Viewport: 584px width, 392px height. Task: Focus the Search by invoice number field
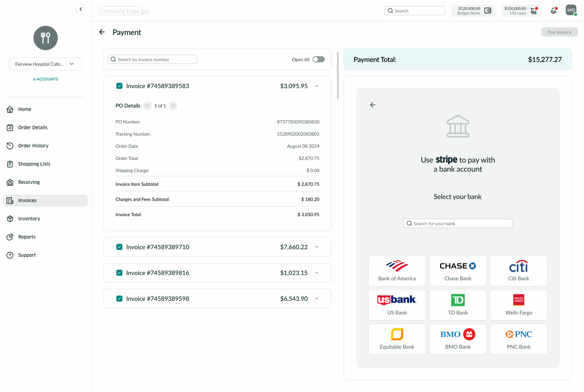(x=152, y=59)
